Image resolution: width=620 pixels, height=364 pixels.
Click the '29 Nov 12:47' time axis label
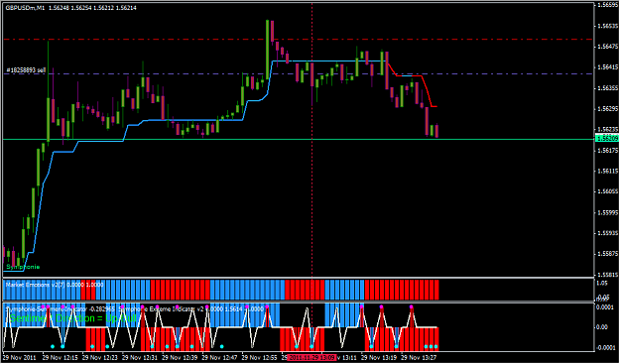219,357
